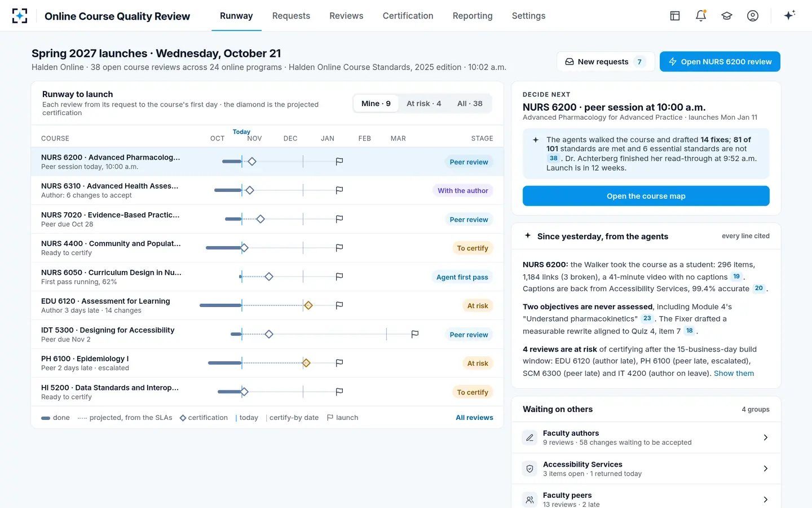Open the New requests button
This screenshot has width=812, height=508.
pyautogui.click(x=606, y=62)
